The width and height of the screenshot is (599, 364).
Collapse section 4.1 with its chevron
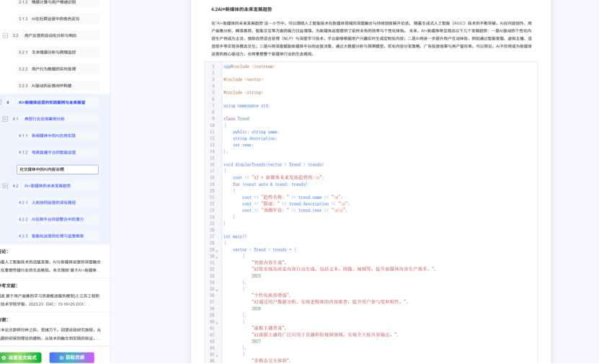5,119
